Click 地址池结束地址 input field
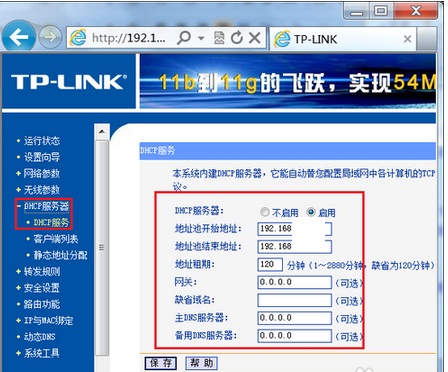The image size is (448, 372). [295, 247]
